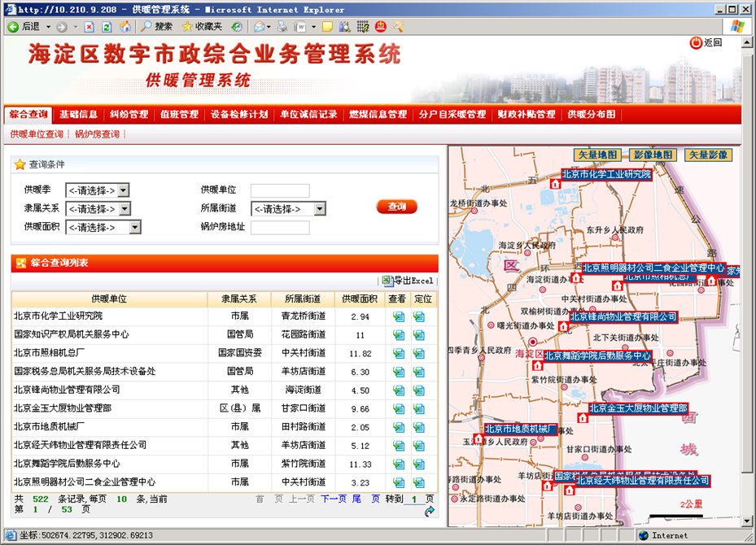The height and width of the screenshot is (545, 756).
Task: Open 查看 icon for 北京市照相机总厂
Action: (x=398, y=353)
